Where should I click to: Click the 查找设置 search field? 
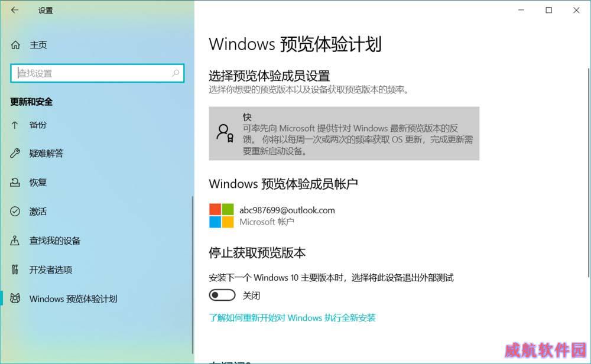(98, 73)
